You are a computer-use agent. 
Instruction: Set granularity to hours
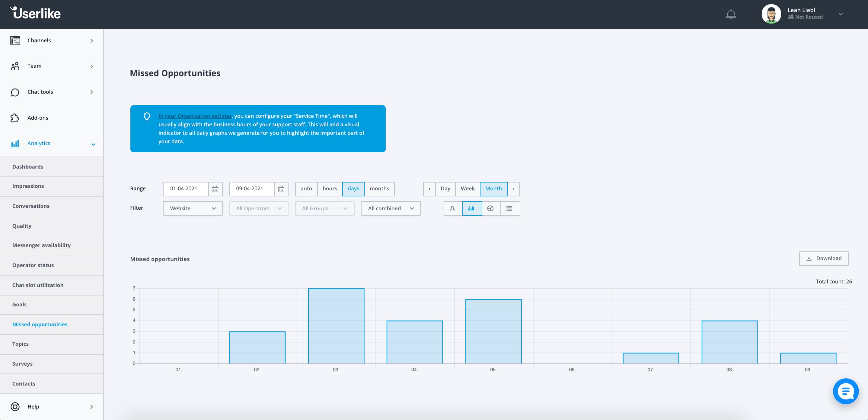coord(330,189)
